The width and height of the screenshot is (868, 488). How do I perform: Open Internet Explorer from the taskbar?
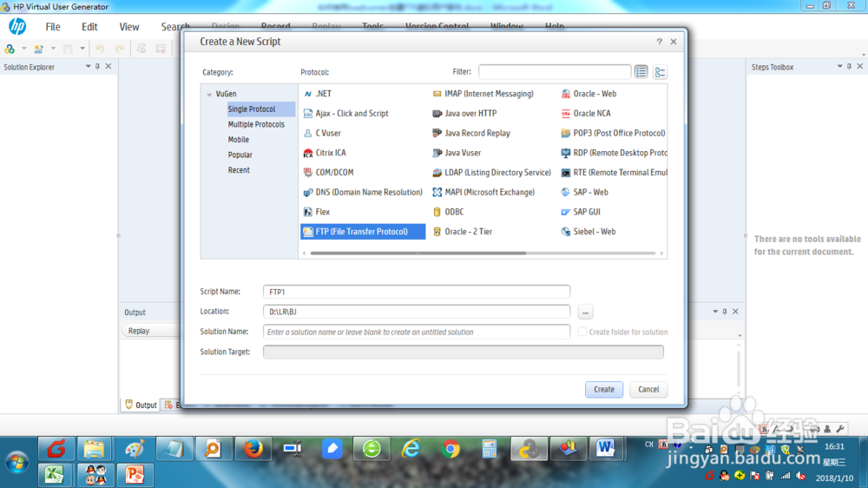tap(411, 449)
